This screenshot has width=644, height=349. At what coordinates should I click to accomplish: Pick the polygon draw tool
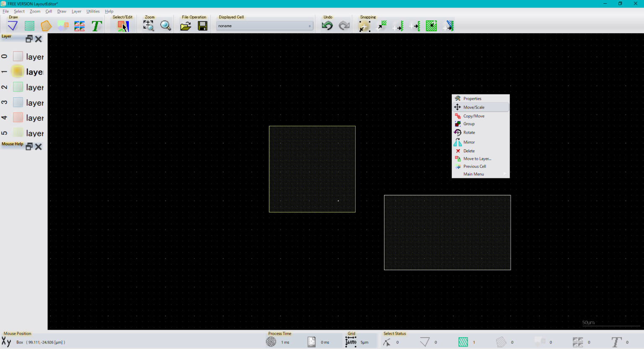tap(46, 26)
